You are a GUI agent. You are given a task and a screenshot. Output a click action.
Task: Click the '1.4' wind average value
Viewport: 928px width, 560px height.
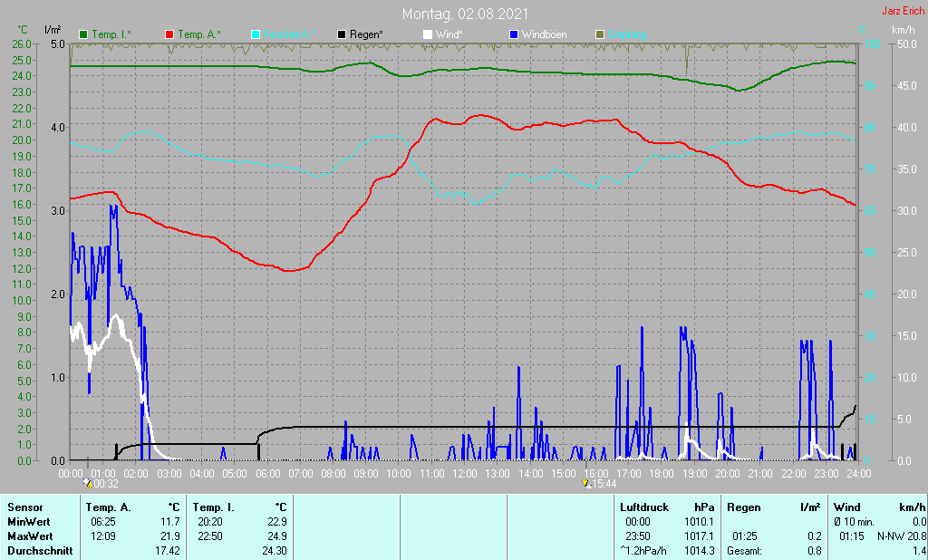(x=919, y=551)
